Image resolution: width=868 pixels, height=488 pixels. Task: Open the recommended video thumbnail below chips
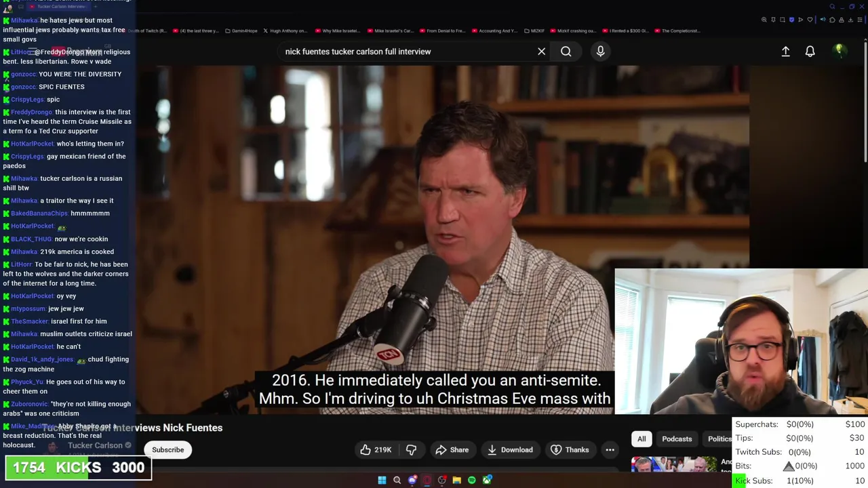point(673,464)
